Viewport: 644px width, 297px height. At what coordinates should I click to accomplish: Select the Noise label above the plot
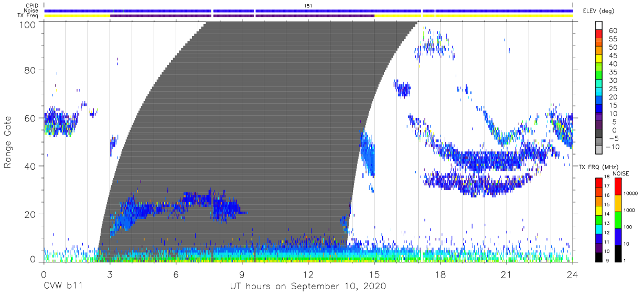point(30,10)
